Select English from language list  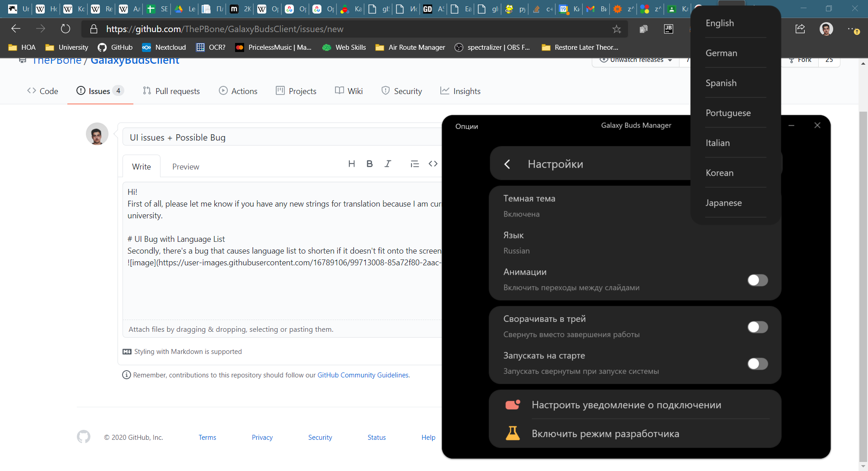point(736,23)
